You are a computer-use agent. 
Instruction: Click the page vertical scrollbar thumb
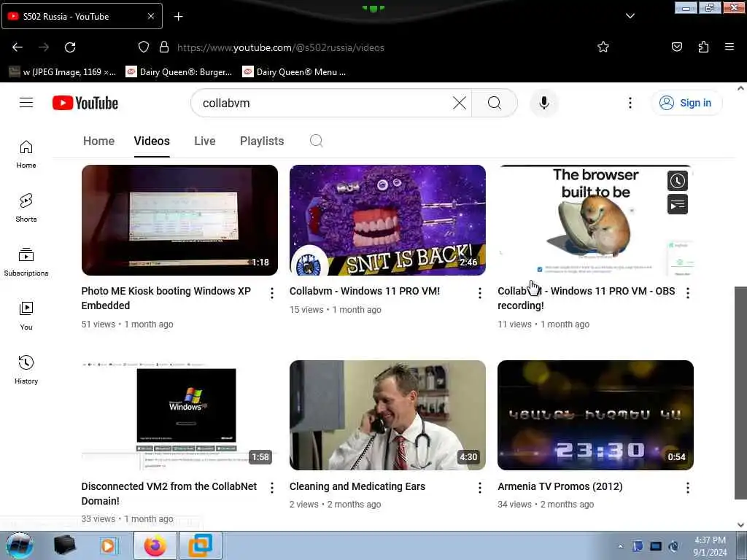click(740, 392)
